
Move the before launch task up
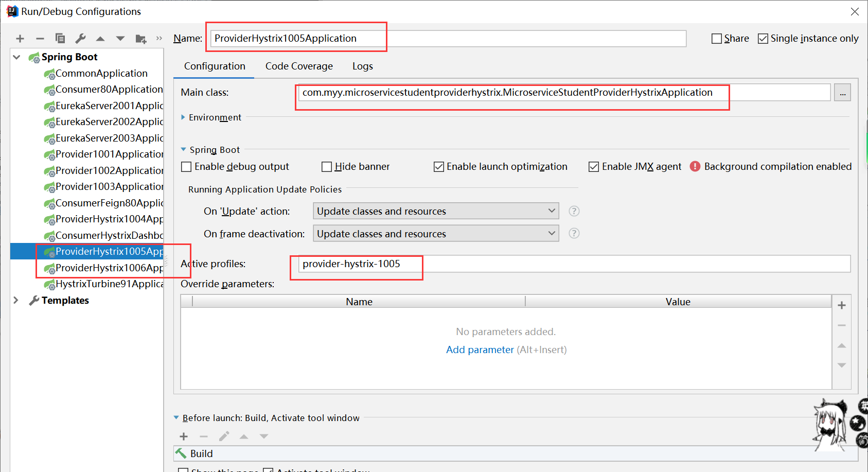244,436
